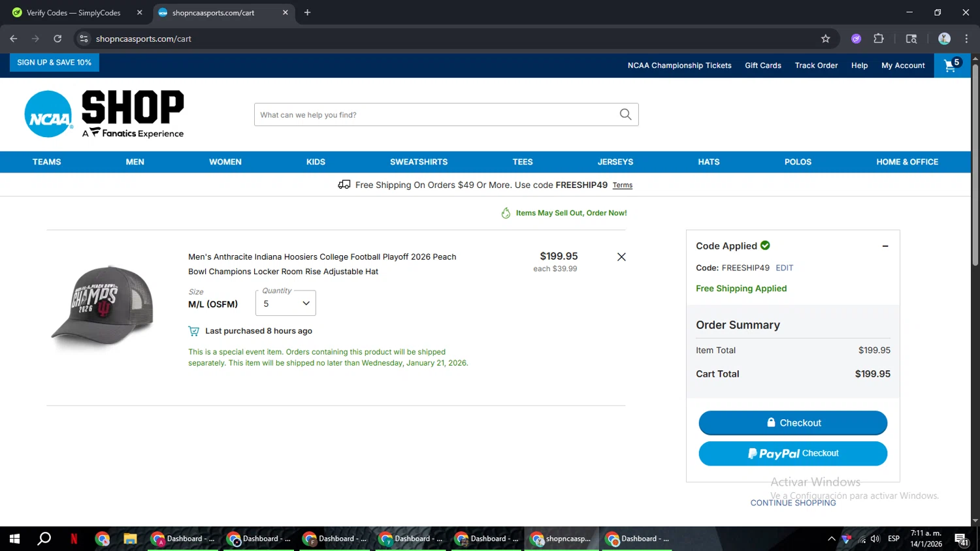
Task: Open Windows taskbar search
Action: [x=44, y=539]
